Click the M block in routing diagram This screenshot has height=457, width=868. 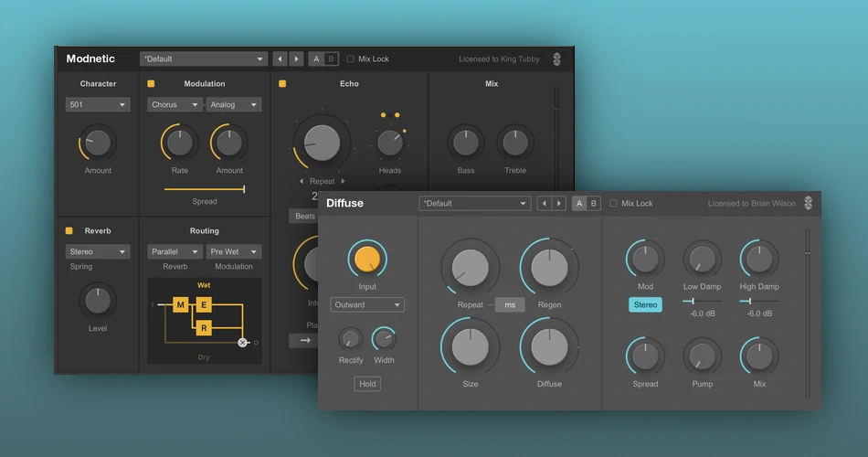click(181, 304)
